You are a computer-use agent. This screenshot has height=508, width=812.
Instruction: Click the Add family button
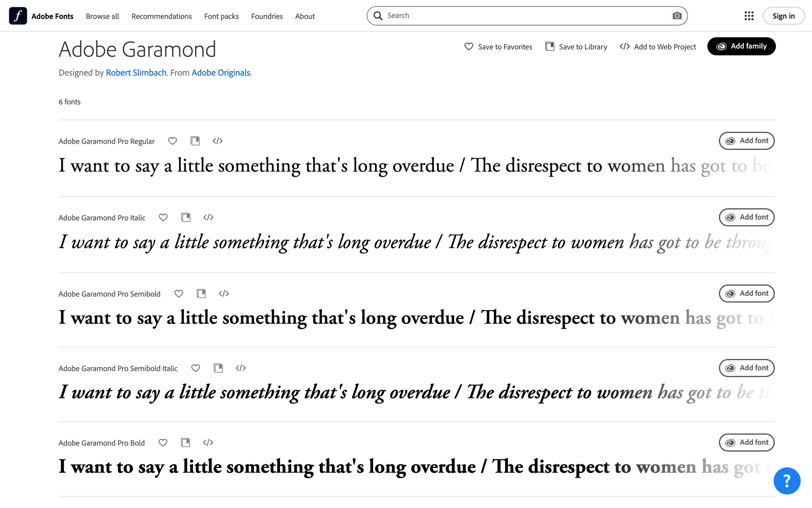[x=742, y=46]
